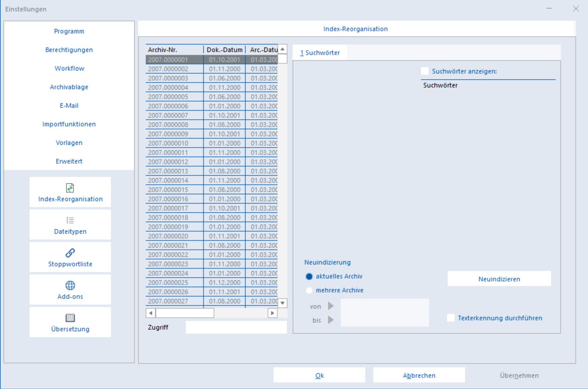Select row 2007.0000008
The height and width of the screenshot is (389, 588).
212,125
